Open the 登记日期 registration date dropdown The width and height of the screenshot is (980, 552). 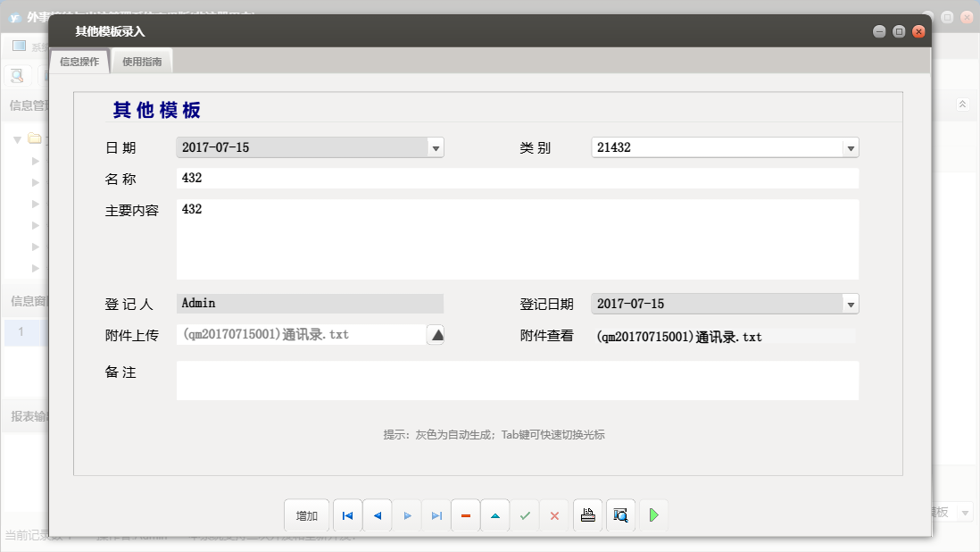(851, 303)
